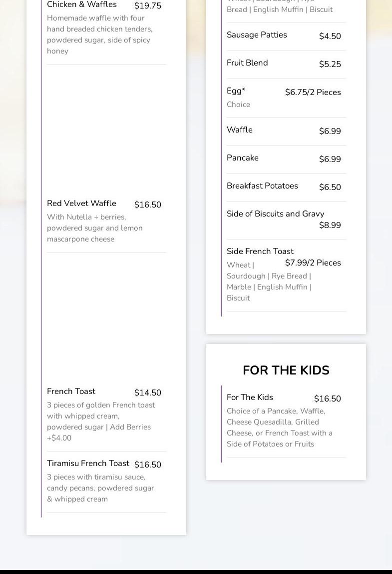Click the Egg* side item

click(x=236, y=91)
